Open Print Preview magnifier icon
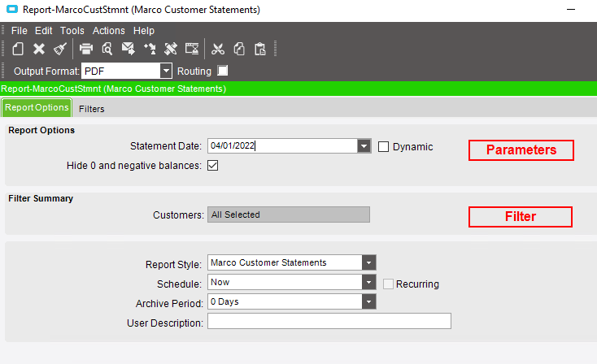 [107, 49]
